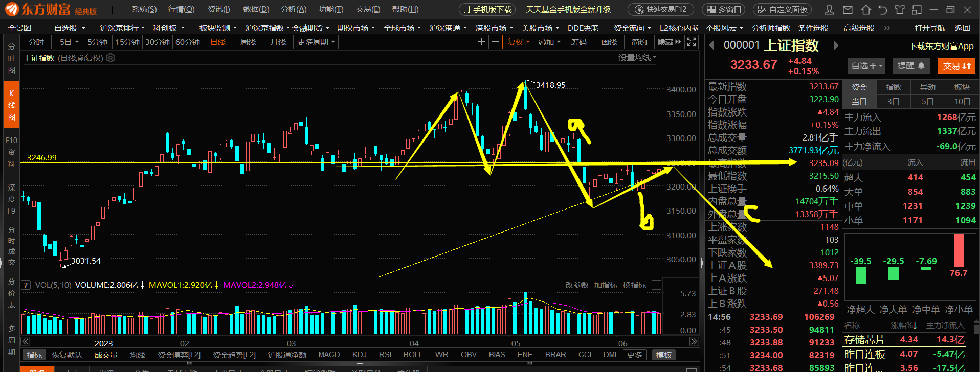The image size is (980, 372).
Task: Open chart settings gear beside 前复权
Action: [x=110, y=58]
